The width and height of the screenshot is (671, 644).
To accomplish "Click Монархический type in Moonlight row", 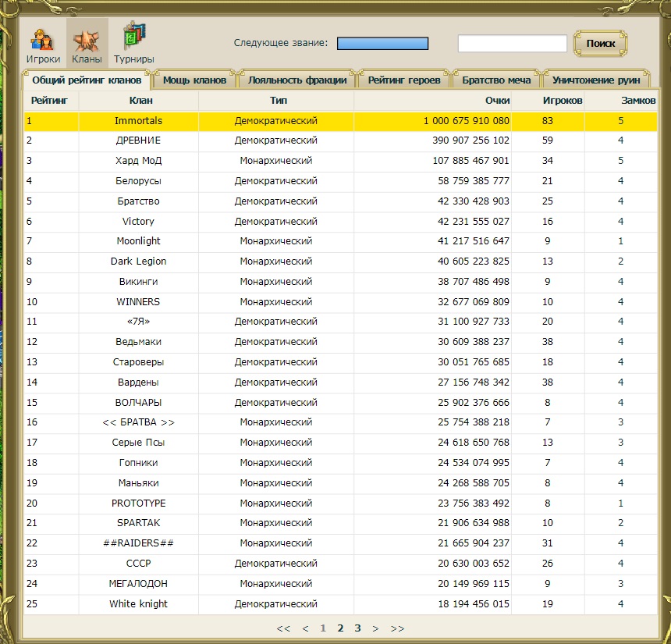I will tap(276, 240).
